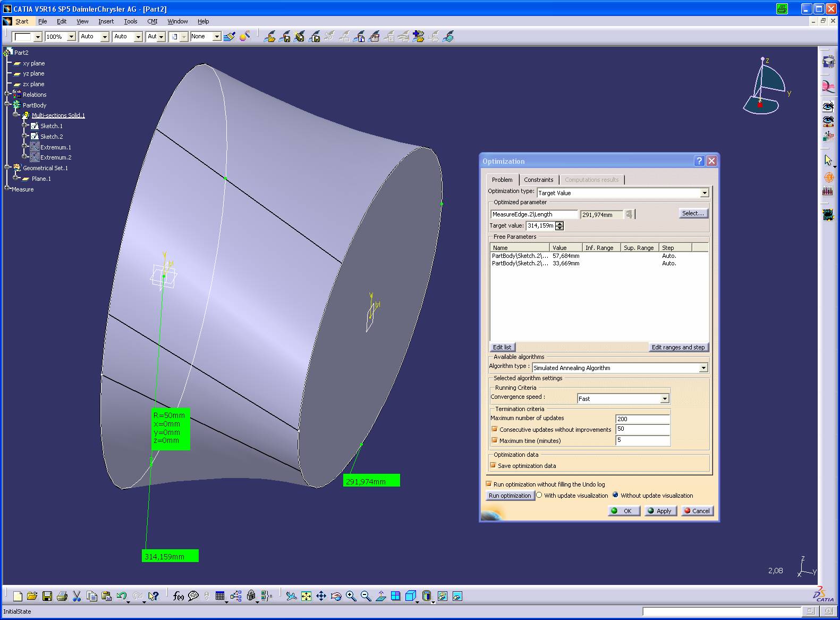
Task: Click the multi-view window icon
Action: (x=395, y=596)
